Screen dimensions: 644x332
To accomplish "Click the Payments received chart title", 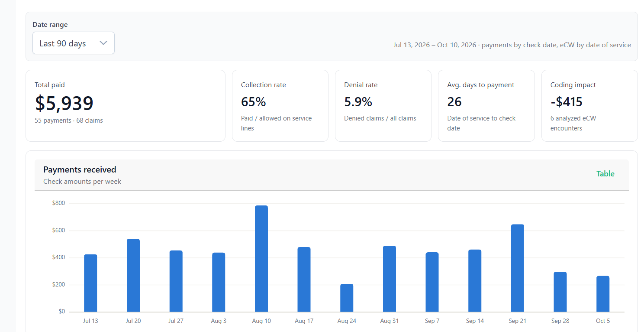I will [x=80, y=169].
